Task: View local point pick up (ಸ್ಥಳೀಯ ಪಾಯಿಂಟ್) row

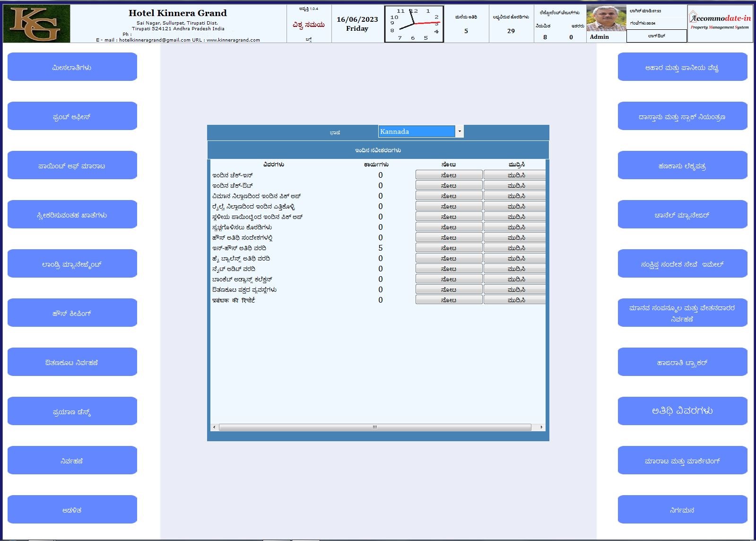Action: click(449, 217)
